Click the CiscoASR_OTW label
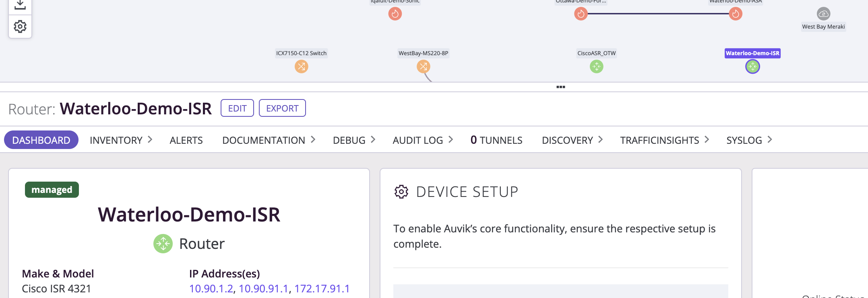Screen dimensions: 868x298 (596, 53)
